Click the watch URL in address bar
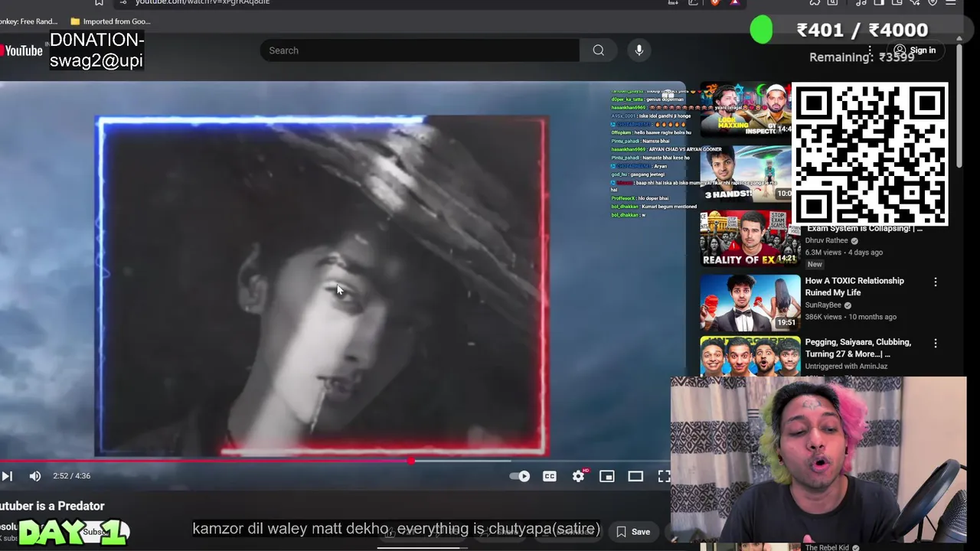 click(x=202, y=2)
